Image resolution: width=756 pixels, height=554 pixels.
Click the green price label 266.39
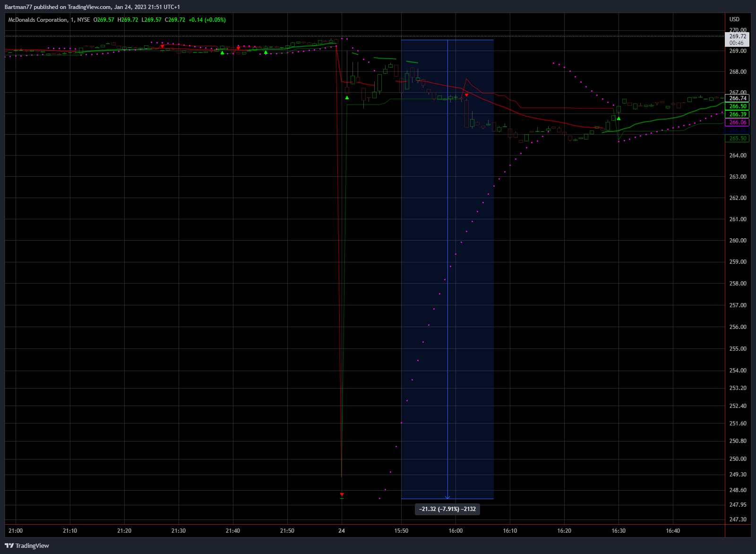(738, 114)
